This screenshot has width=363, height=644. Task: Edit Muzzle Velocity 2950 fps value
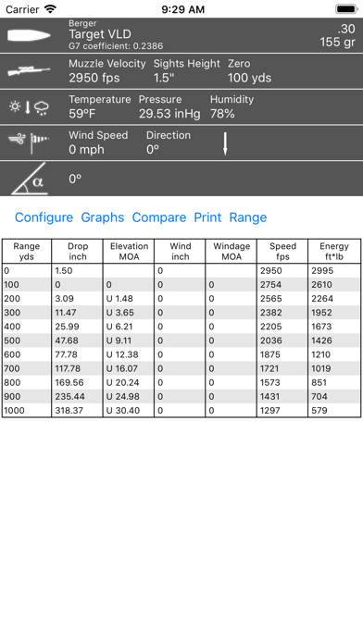click(94, 78)
